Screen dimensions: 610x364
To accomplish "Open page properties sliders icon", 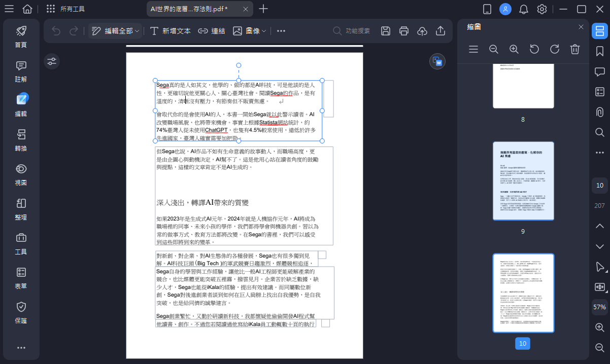I will (x=52, y=61).
